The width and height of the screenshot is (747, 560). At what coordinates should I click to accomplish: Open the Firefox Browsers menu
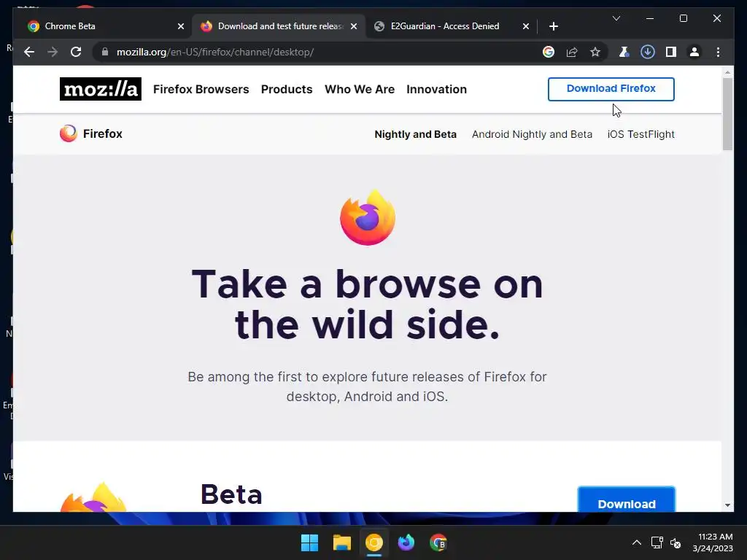pyautogui.click(x=201, y=89)
